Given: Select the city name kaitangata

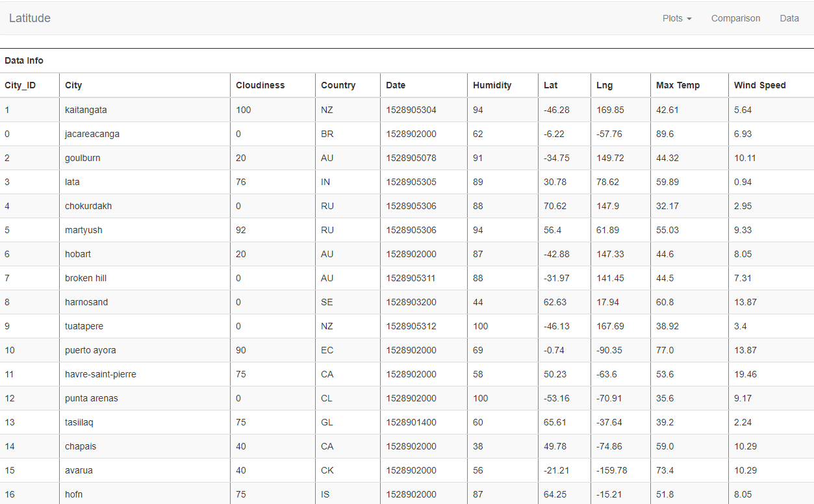Looking at the screenshot, I should tap(86, 110).
